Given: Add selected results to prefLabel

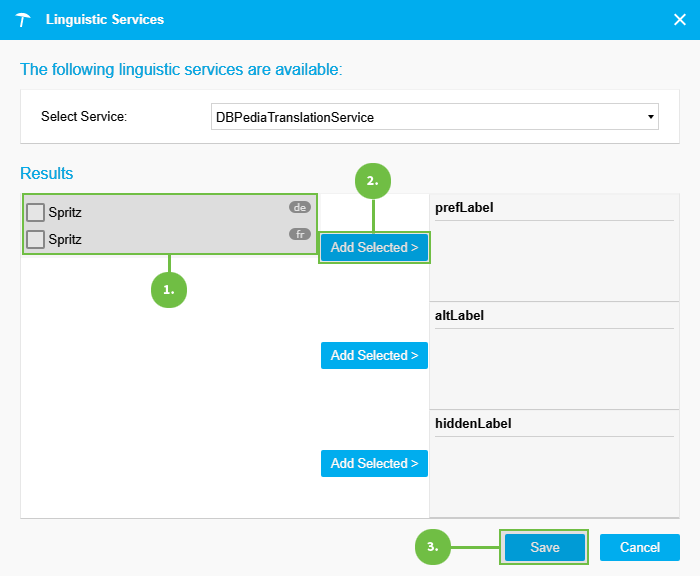Looking at the screenshot, I should pyautogui.click(x=374, y=247).
